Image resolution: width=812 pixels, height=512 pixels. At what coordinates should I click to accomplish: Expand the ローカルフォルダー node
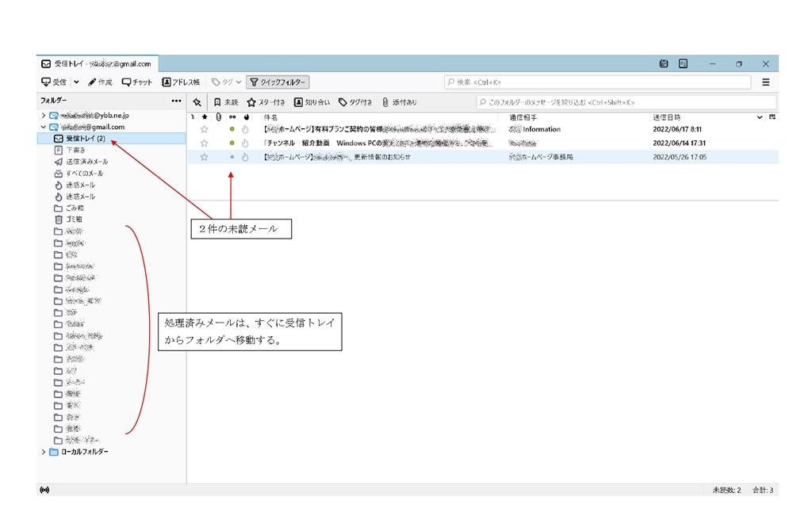[x=44, y=452]
